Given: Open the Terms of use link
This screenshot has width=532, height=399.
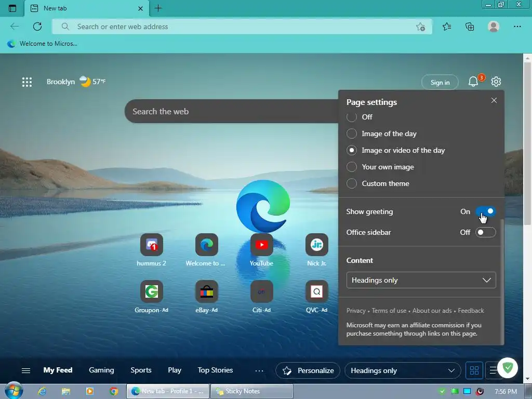Looking at the screenshot, I should (389, 311).
